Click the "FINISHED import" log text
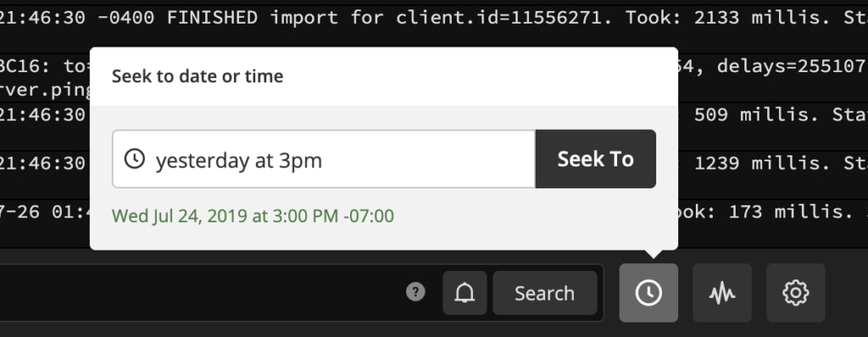This screenshot has width=868, height=337. (x=253, y=19)
